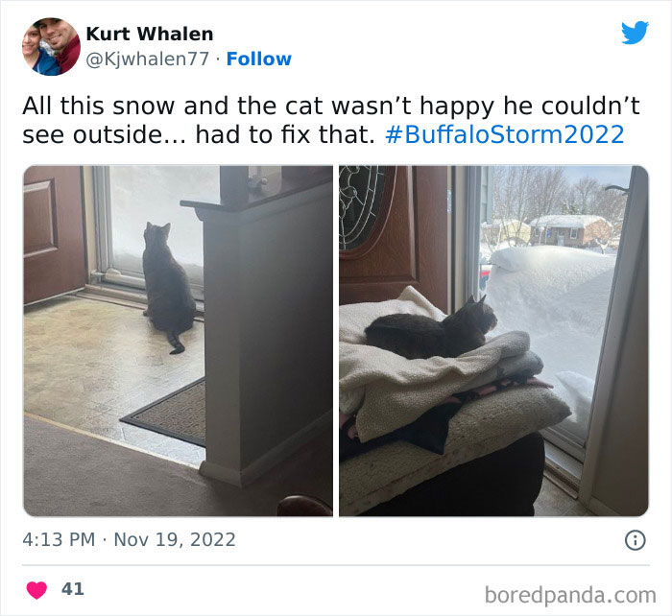Viewport: 672px width, 616px height.
Task: Click the 41 likes count
Action: coord(72,589)
